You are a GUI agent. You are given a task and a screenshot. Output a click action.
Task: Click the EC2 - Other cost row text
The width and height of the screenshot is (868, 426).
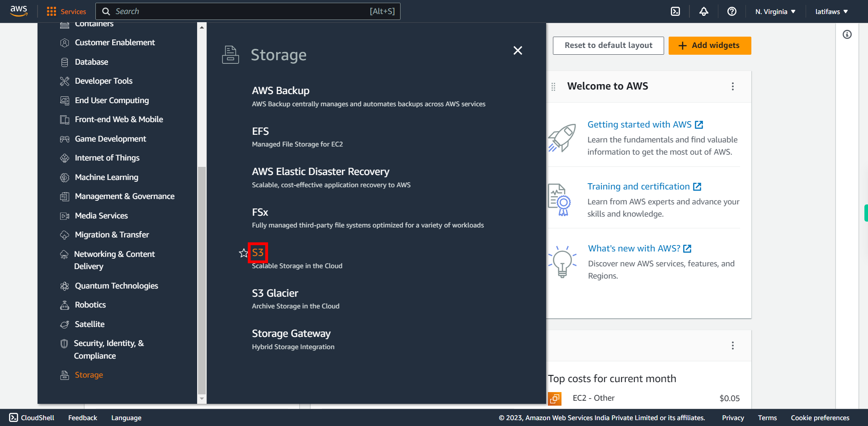click(594, 398)
